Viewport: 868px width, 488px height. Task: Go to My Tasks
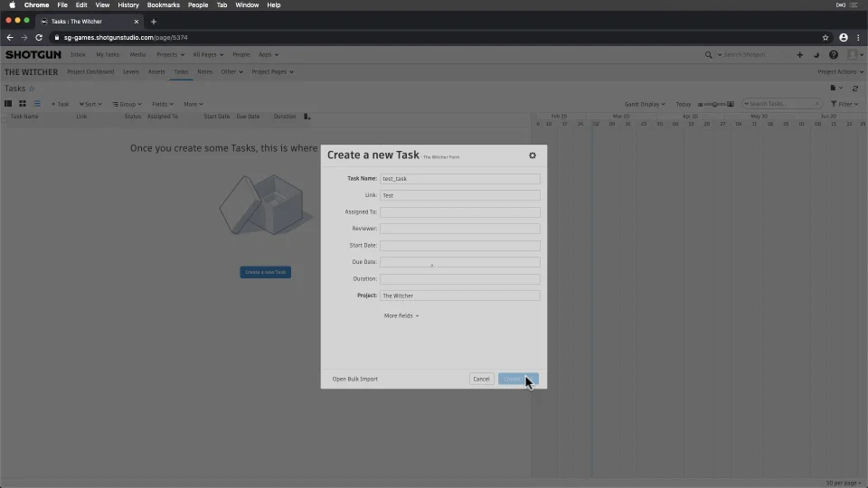point(108,55)
